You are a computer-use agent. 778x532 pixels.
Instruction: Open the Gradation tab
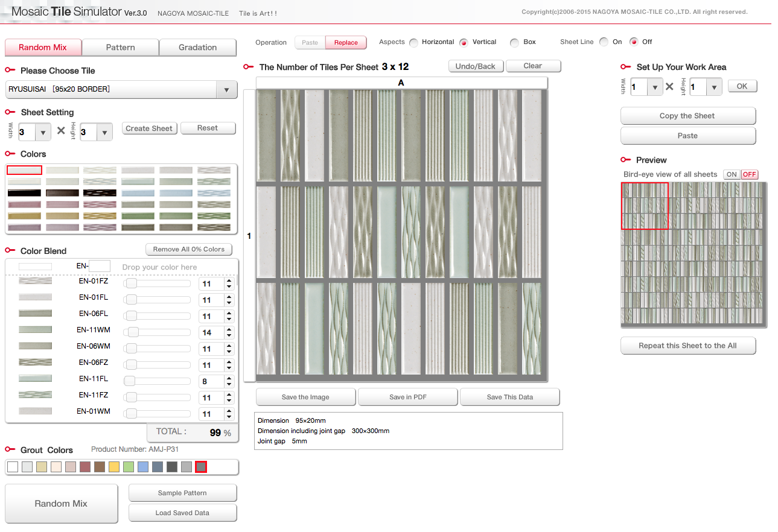[x=197, y=47]
